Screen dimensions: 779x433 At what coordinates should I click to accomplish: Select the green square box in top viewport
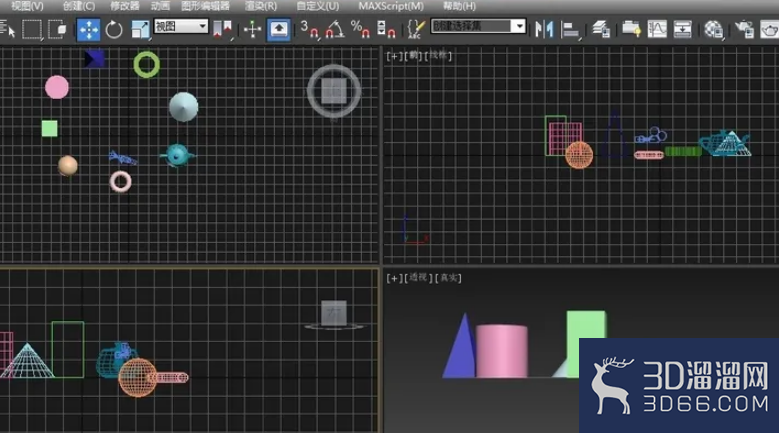(50, 129)
